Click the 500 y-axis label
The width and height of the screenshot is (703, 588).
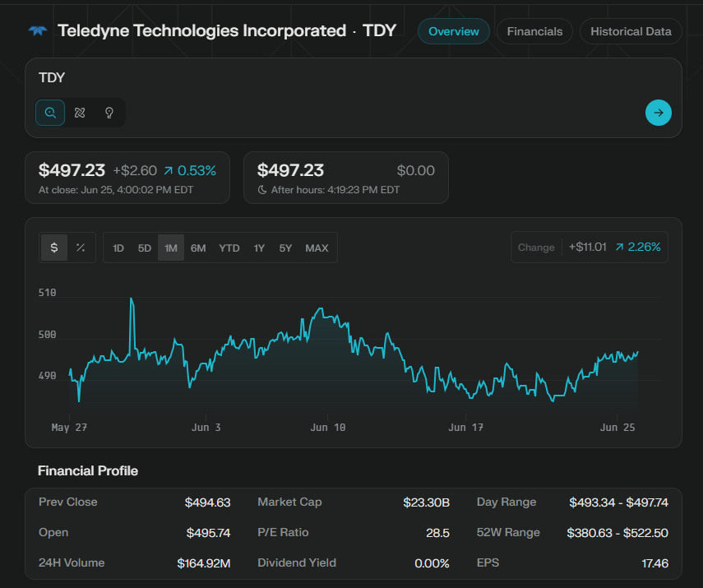click(47, 335)
